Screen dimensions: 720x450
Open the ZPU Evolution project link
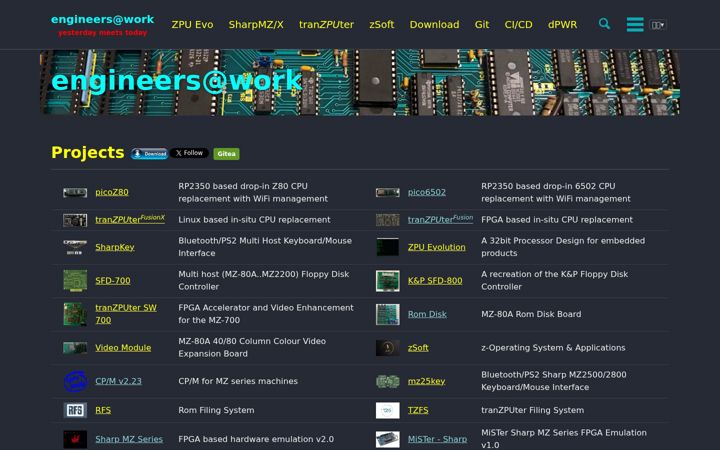(x=437, y=247)
